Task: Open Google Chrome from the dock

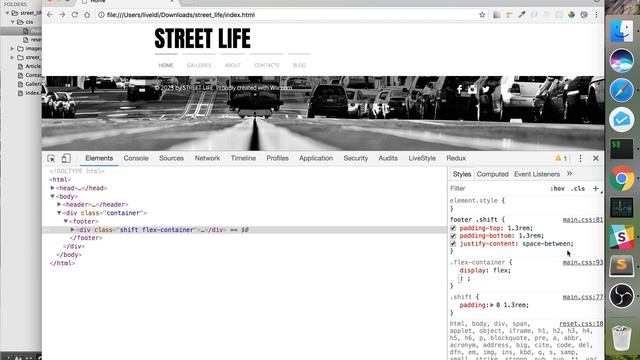Action: point(622,178)
